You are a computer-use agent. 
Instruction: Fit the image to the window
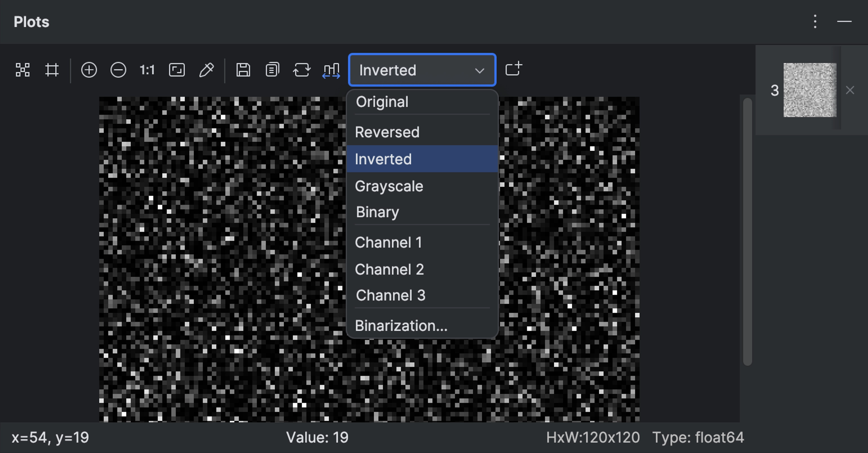pyautogui.click(x=176, y=70)
